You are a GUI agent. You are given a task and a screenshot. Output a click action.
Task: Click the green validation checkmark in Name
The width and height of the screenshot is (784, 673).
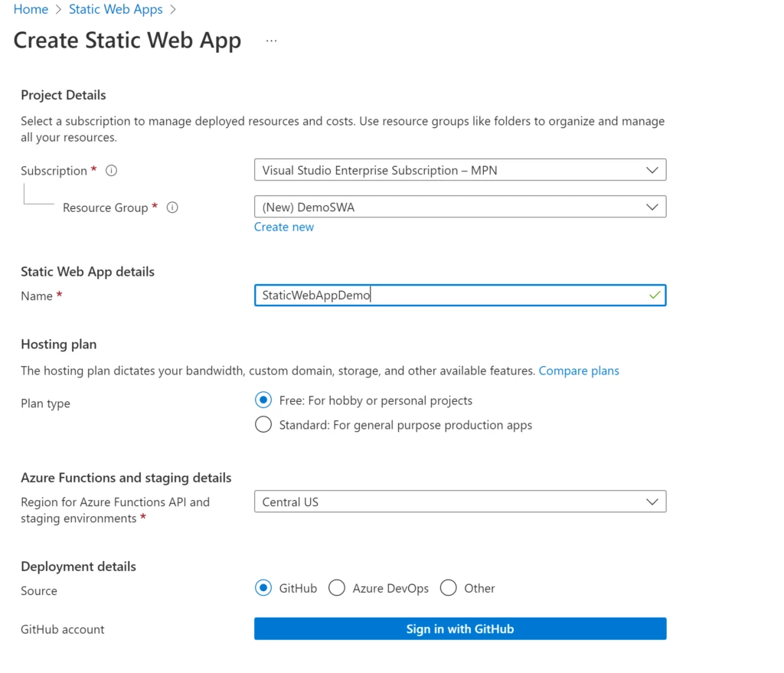655,295
